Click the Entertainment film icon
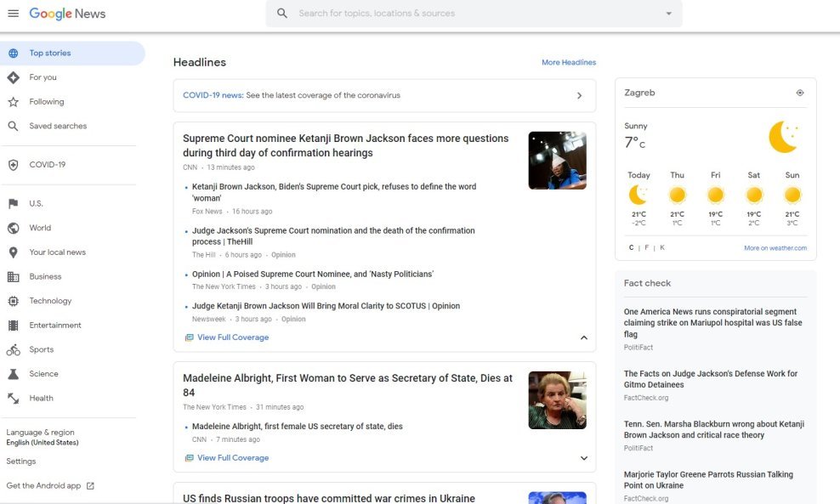This screenshot has width=840, height=504. tap(14, 326)
